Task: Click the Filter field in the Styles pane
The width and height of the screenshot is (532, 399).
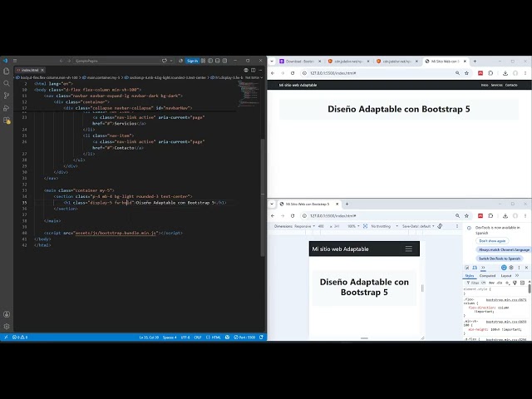Action: point(475,283)
